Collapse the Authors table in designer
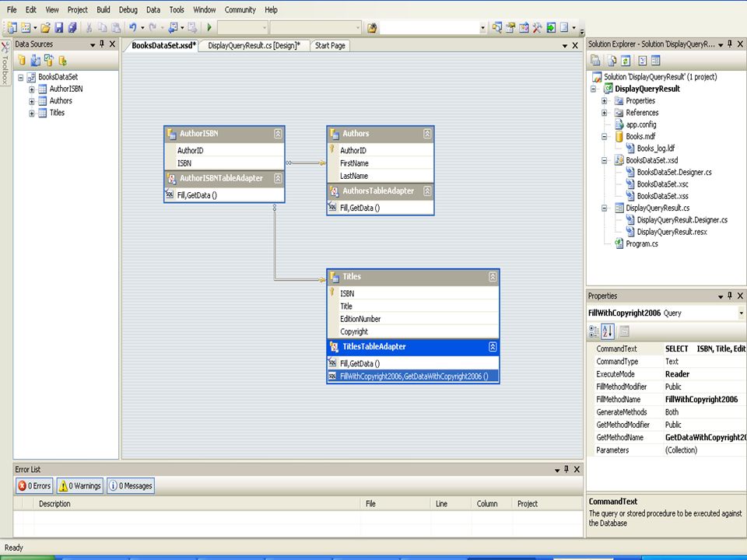This screenshot has height=560, width=747. coord(427,134)
